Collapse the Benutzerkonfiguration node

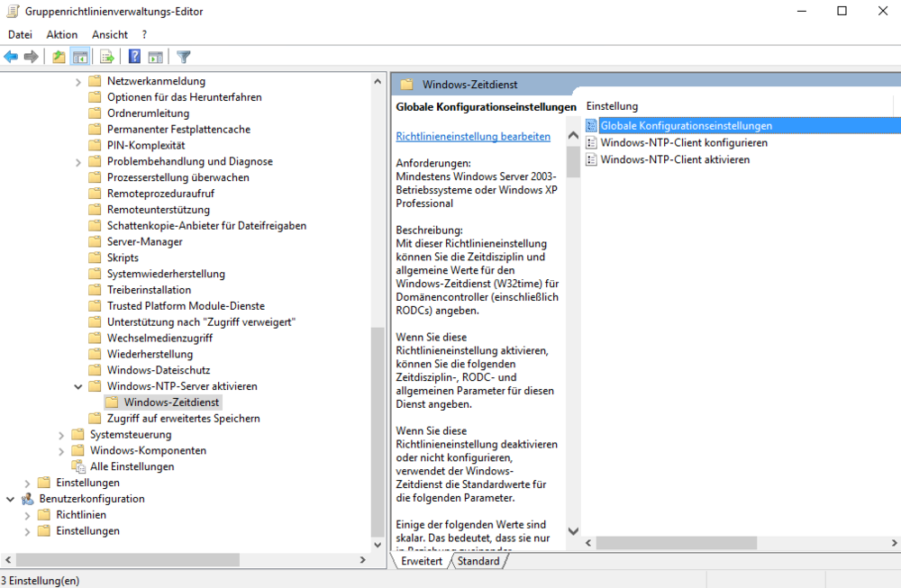[x=10, y=499]
